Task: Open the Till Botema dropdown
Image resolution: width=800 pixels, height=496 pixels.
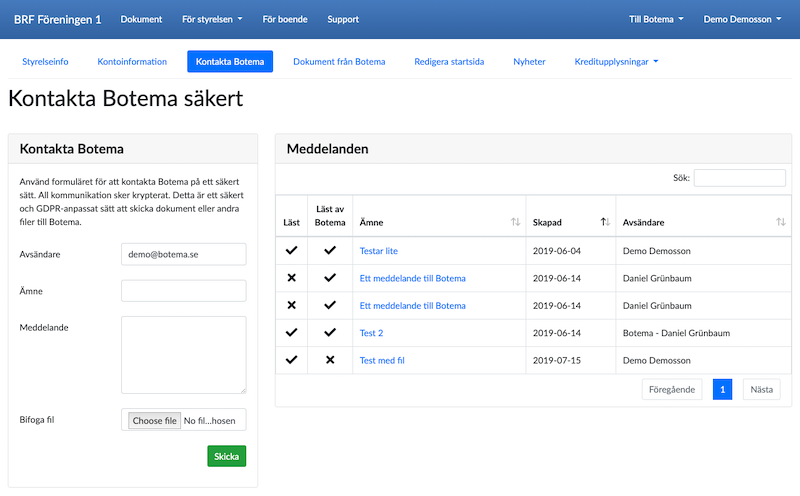Action: 656,19
